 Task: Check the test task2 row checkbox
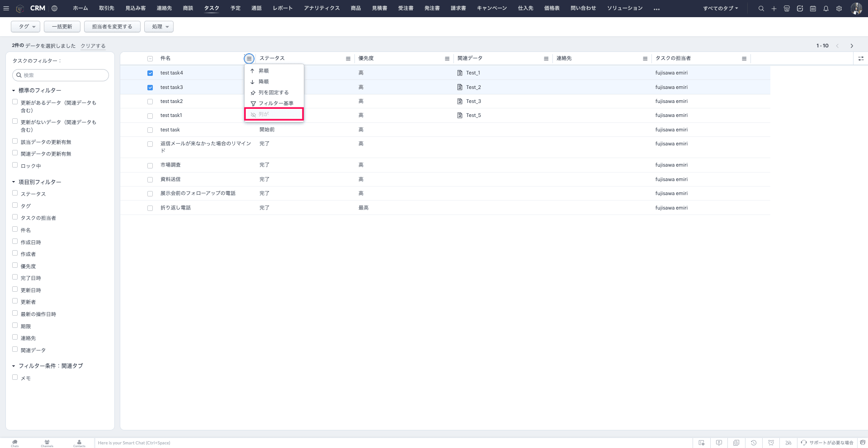150,102
